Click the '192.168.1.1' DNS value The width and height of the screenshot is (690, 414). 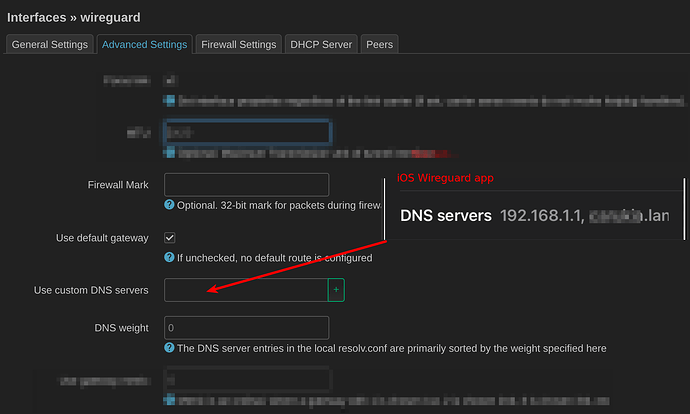tap(542, 216)
